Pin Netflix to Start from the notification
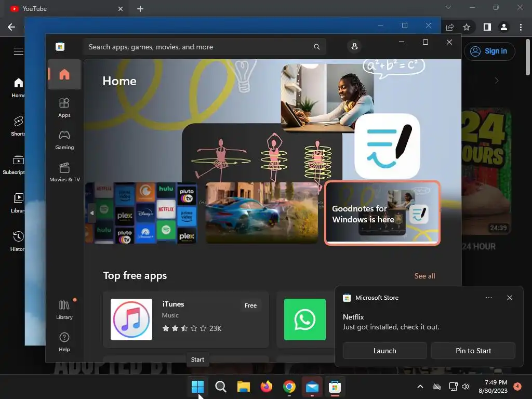 pos(473,351)
